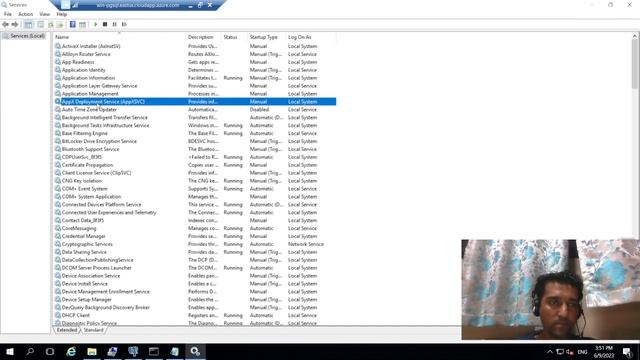Select the Auto Time Zone Updater service
Screen dimensions: 640x360
point(89,109)
